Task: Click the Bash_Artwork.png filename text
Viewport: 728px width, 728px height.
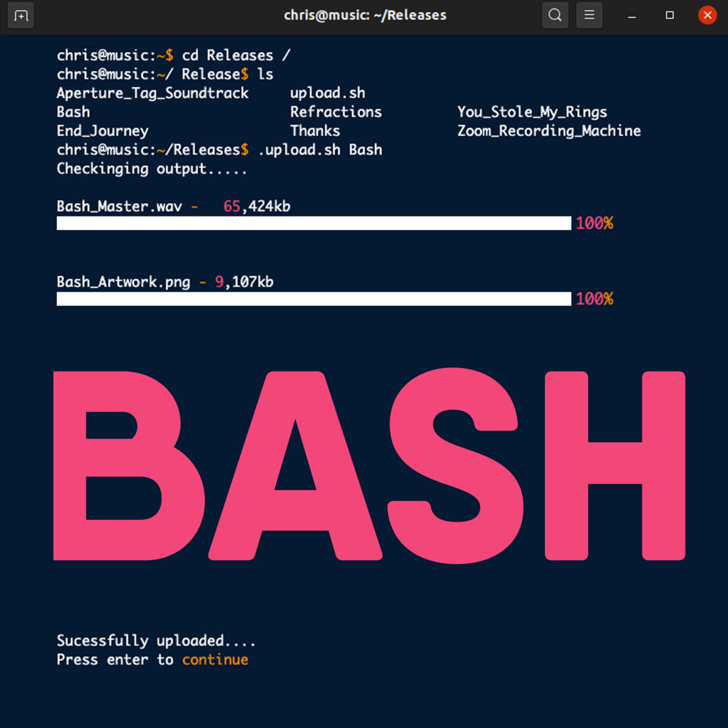Action: [x=123, y=282]
